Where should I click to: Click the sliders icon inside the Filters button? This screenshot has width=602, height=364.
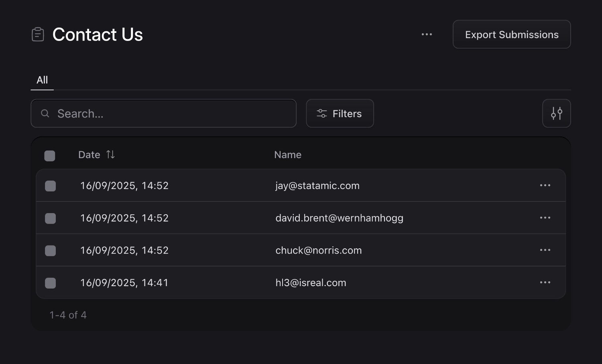pos(321,113)
